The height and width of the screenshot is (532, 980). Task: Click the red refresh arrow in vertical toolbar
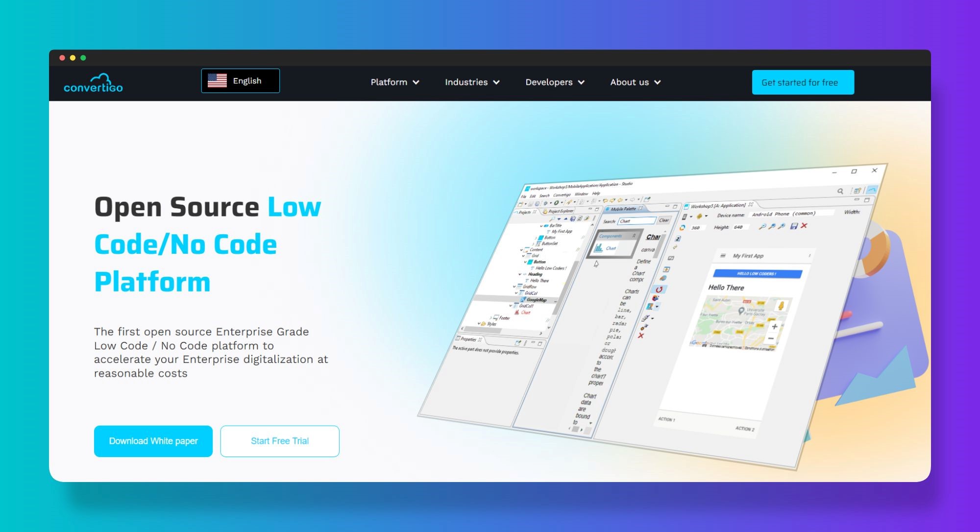pos(659,290)
